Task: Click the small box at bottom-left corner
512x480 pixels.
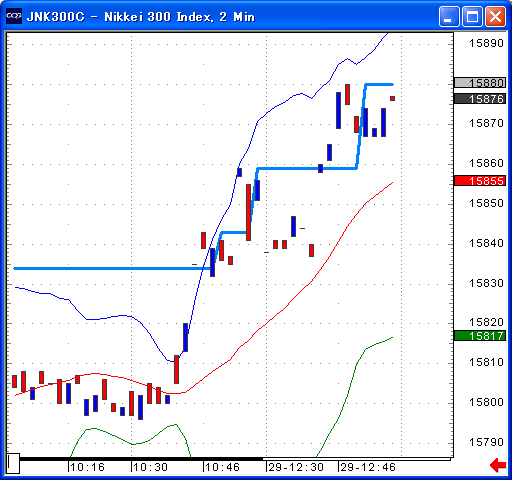Action: click(x=13, y=463)
